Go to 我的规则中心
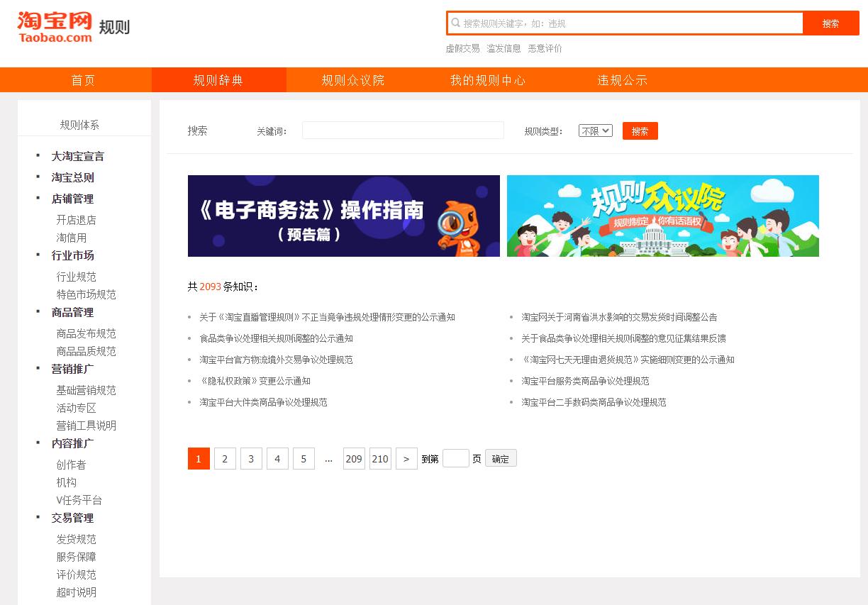The height and width of the screenshot is (605, 868). (x=488, y=80)
